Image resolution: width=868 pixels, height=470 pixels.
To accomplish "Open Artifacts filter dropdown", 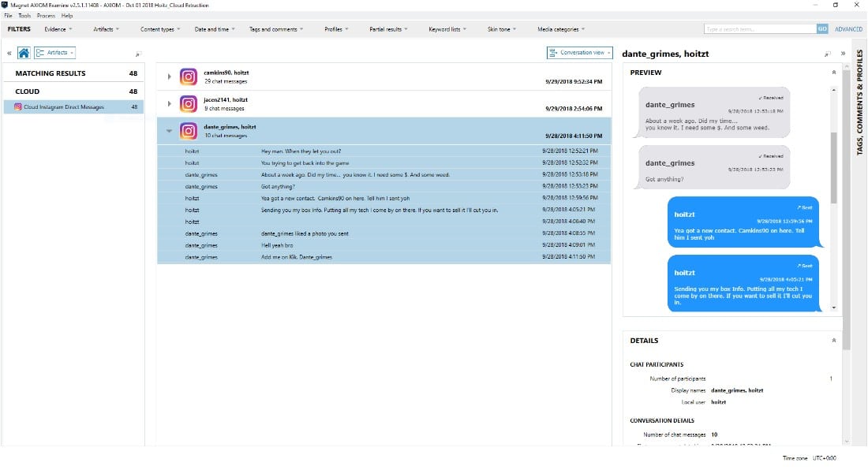I will pos(106,29).
